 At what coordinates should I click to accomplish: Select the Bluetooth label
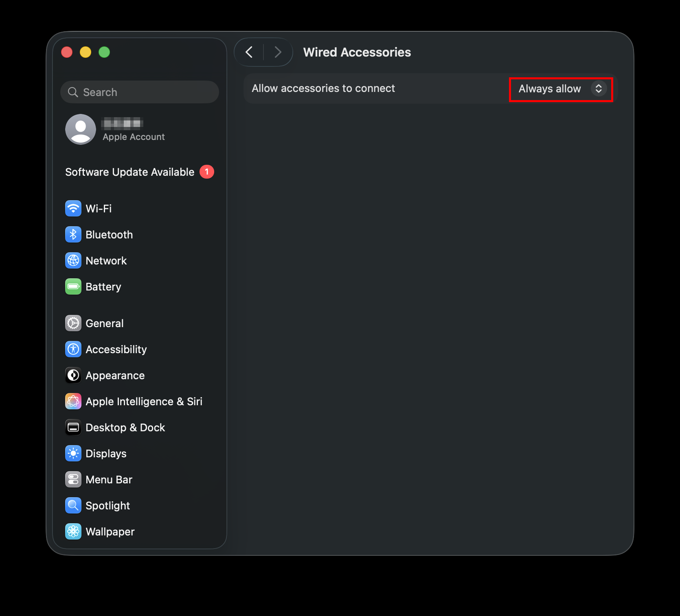109,235
